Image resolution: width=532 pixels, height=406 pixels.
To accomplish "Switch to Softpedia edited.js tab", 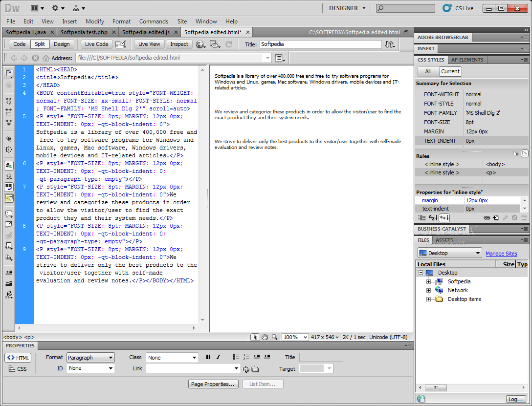I will (x=146, y=32).
